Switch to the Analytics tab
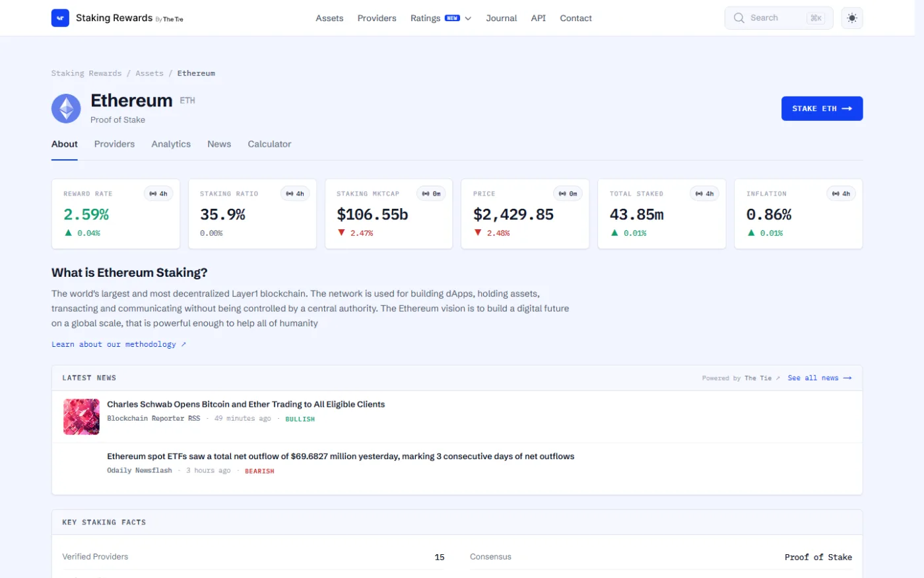The height and width of the screenshot is (578, 924). 171,144
